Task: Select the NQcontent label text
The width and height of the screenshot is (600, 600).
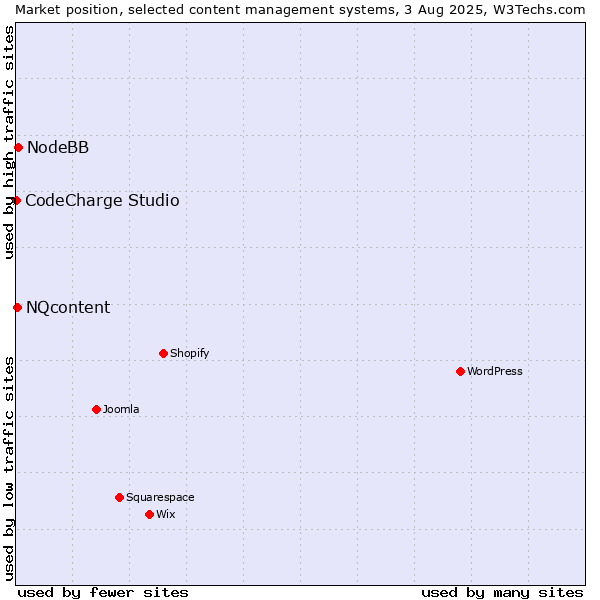Action: (x=68, y=308)
